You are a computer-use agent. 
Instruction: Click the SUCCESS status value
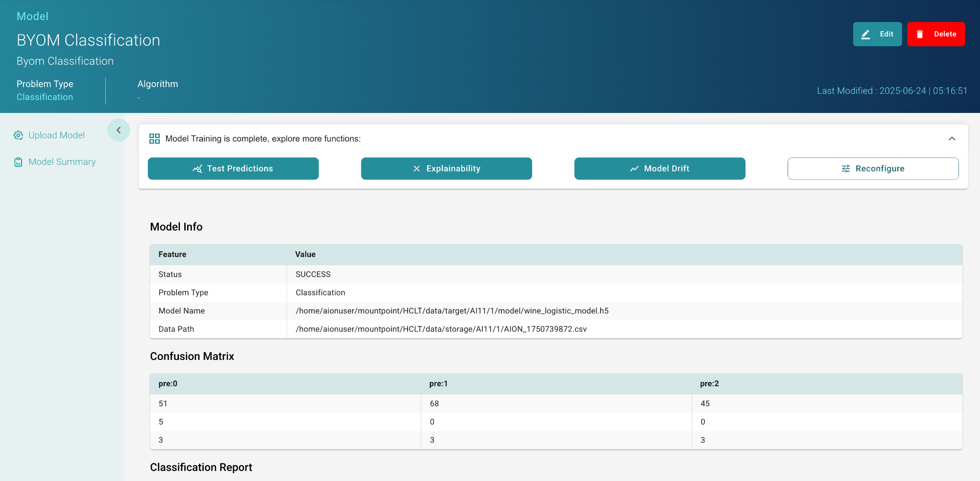(313, 274)
